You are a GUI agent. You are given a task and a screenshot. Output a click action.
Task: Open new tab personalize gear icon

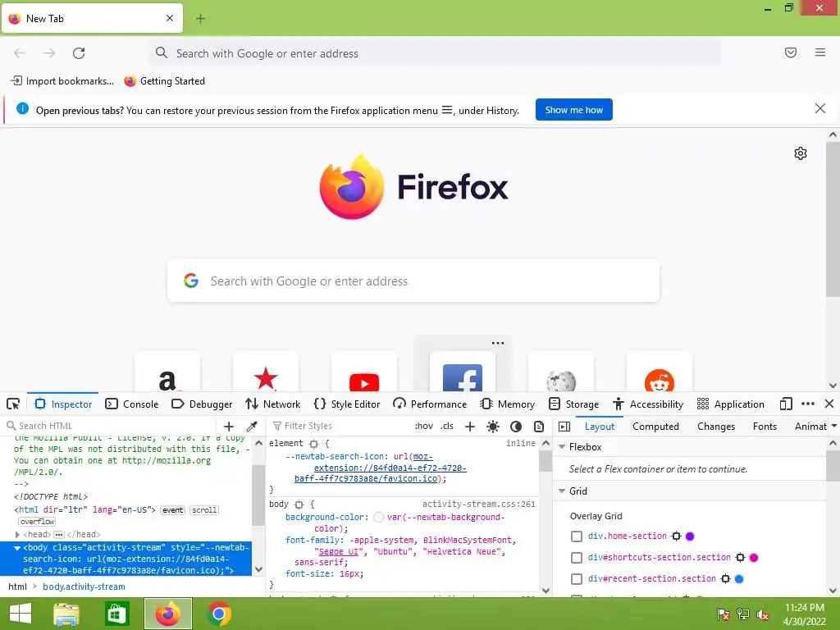tap(801, 153)
